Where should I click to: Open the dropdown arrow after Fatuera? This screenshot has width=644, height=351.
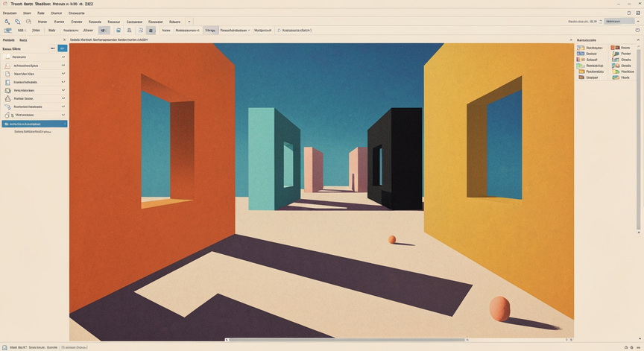coord(189,22)
